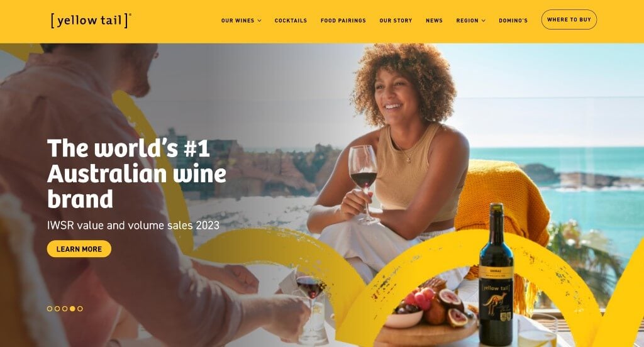Screen dimensions: 644x347
Task: Select the first carousel slide dot
Action: 50,309
